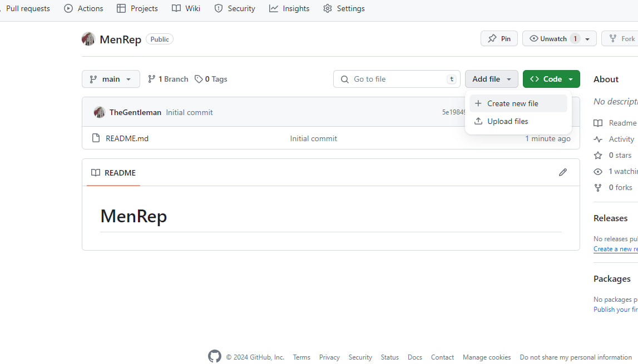Image resolution: width=638 pixels, height=364 pixels.
Task: Click the MenRep heading in README
Action: (133, 216)
